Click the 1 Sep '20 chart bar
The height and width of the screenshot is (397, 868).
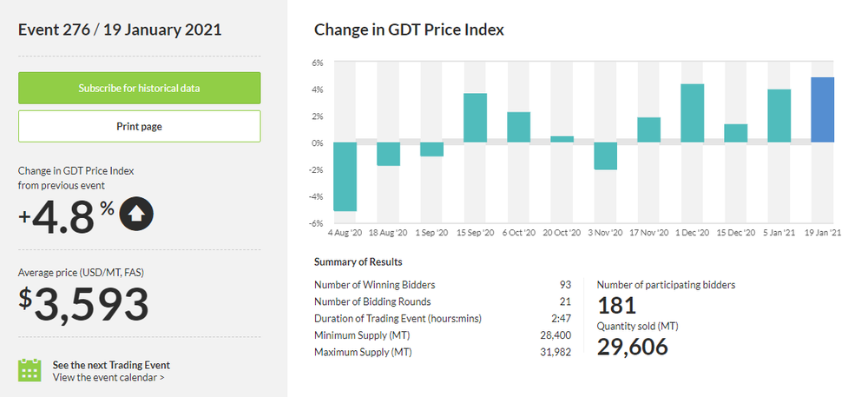point(431,149)
